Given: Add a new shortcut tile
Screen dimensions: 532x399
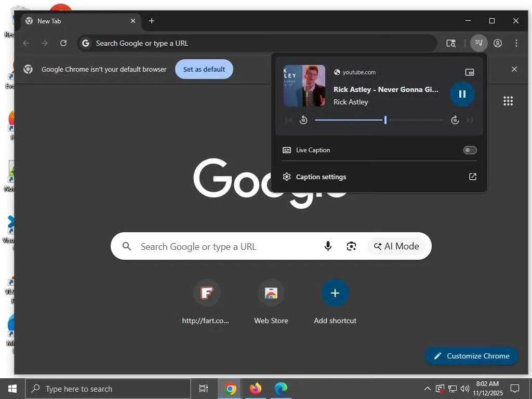Looking at the screenshot, I should coord(335,302).
